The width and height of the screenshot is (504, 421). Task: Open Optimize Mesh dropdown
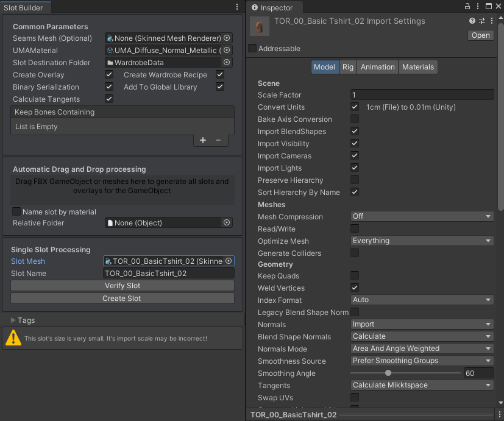click(x=422, y=241)
